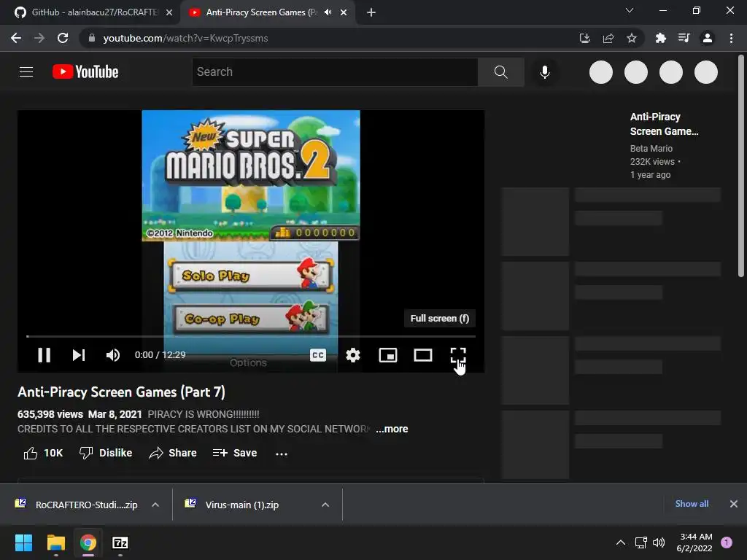Open the media controls icon in the toolbar
Image resolution: width=747 pixels, height=560 pixels.
[684, 38]
